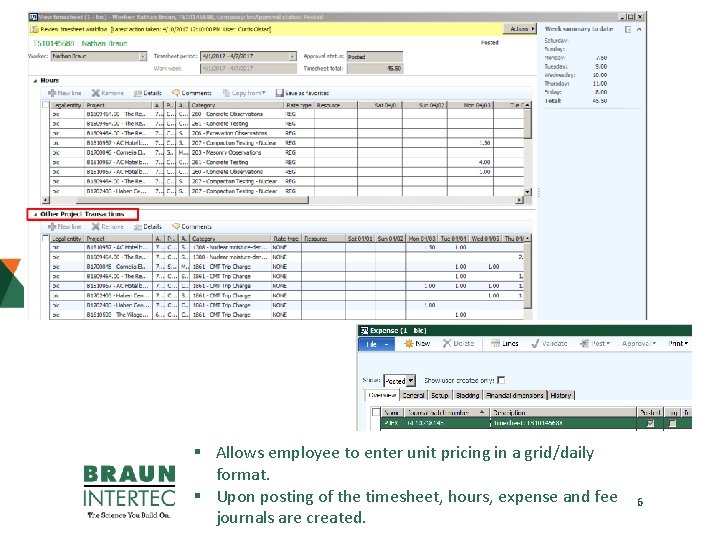
Task: Tick the Hours grid select-all checkbox
Action: [45, 105]
